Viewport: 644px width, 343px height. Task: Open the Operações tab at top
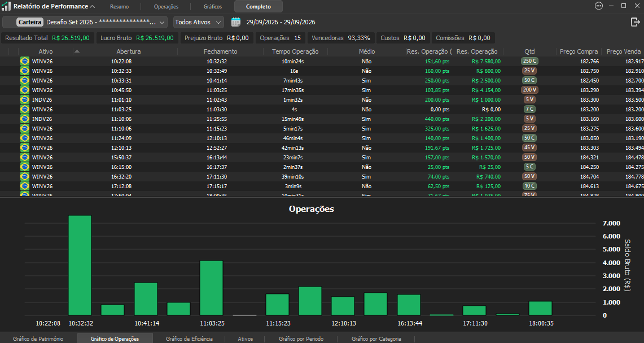coord(167,7)
